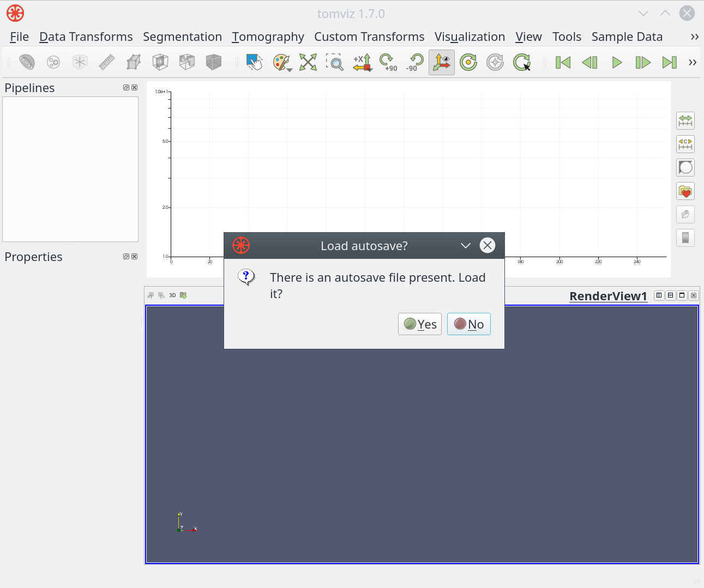Click the ruler tool icon
Viewport: 704px width, 588px height.
pyautogui.click(x=107, y=62)
